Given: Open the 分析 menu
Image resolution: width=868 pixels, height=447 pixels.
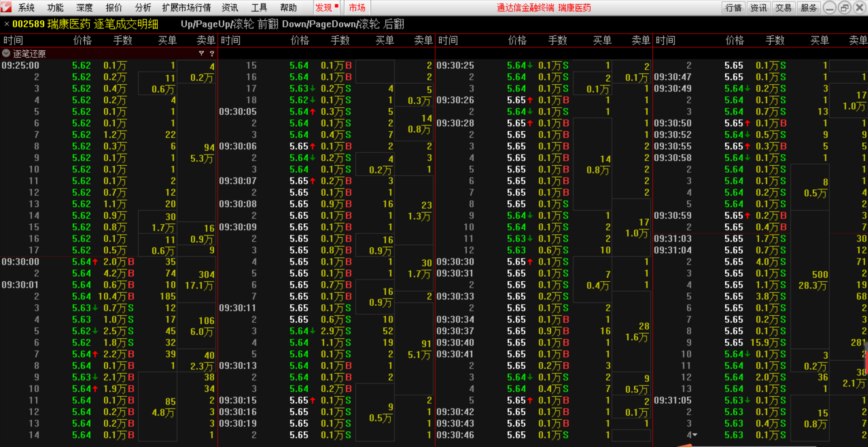Looking at the screenshot, I should pos(143,8).
